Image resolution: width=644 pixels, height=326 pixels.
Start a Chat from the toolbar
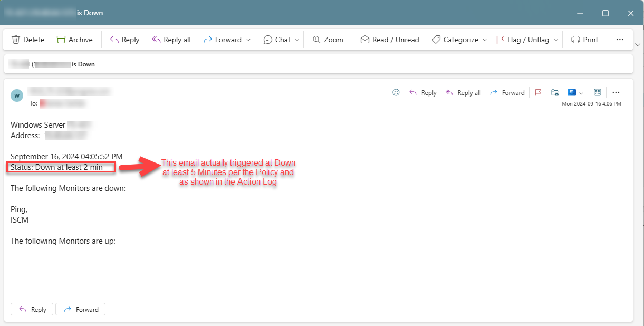(x=277, y=40)
